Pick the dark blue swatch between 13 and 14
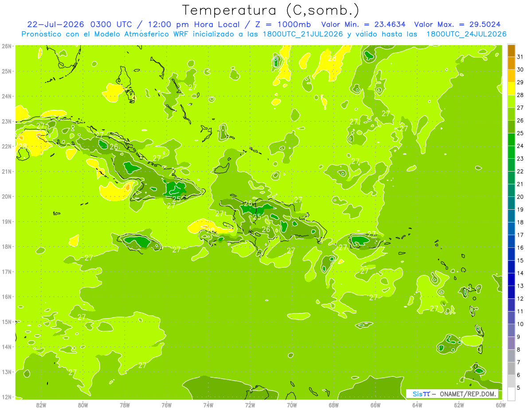Screen dimensions: 532x411 [511, 280]
